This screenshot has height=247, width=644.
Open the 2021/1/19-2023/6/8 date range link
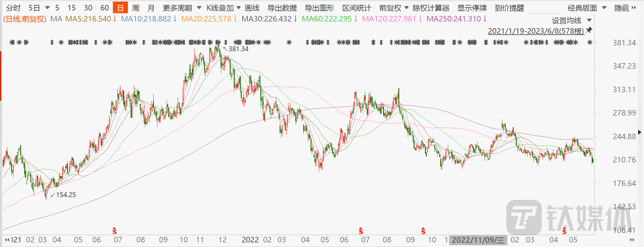click(536, 31)
